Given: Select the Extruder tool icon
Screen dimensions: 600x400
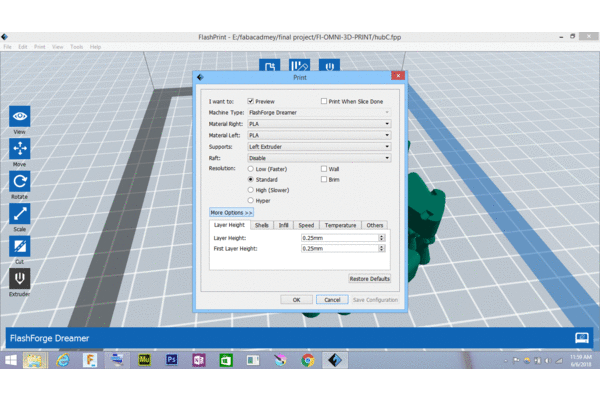Looking at the screenshot, I should point(20,279).
